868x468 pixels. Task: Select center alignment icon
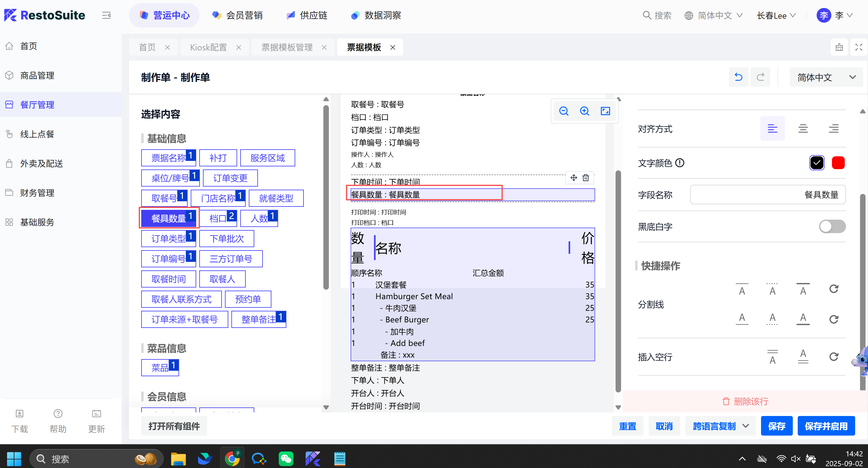[803, 128]
